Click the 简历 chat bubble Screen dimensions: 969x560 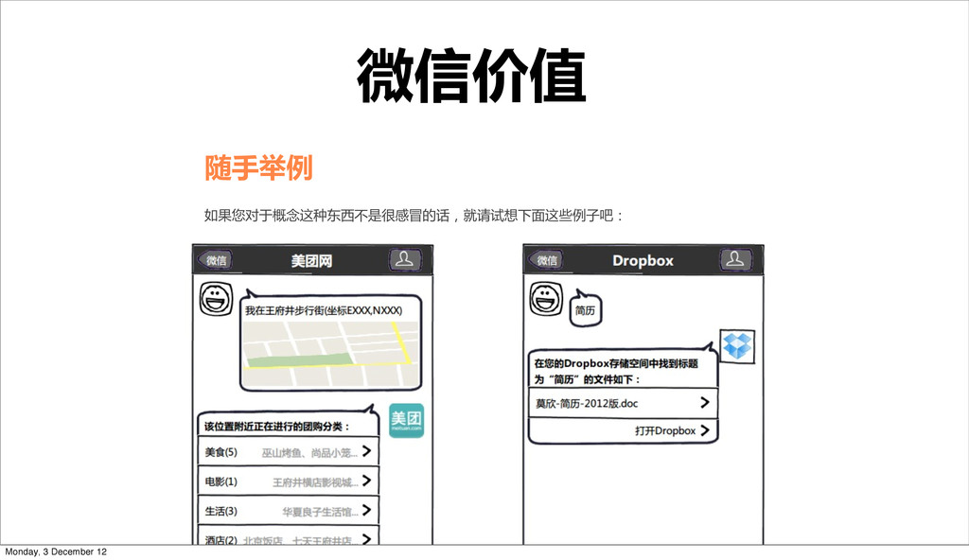coord(585,309)
